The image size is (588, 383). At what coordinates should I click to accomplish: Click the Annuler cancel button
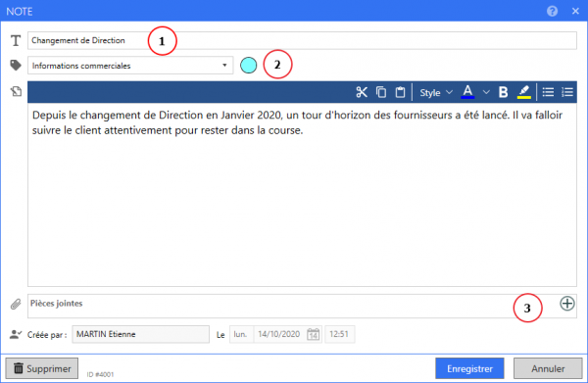[548, 368]
